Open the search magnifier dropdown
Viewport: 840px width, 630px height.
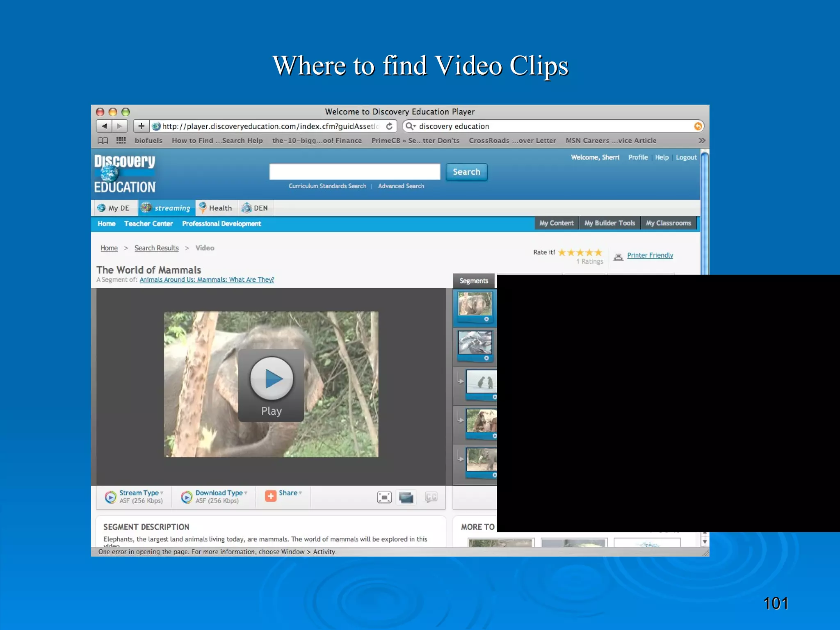tap(411, 126)
